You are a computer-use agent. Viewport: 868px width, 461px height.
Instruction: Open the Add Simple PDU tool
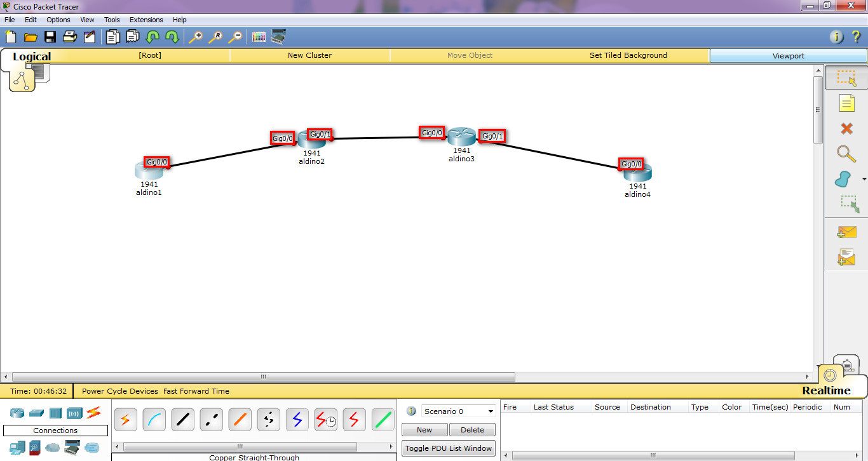point(846,232)
